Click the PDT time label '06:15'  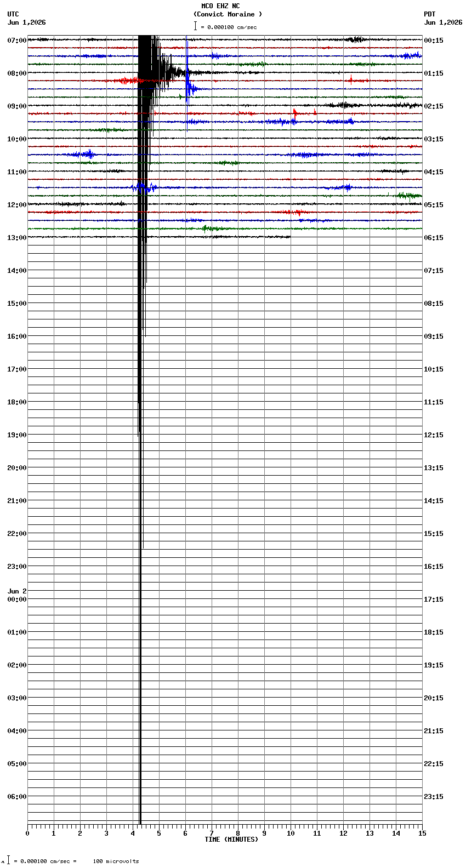click(434, 238)
